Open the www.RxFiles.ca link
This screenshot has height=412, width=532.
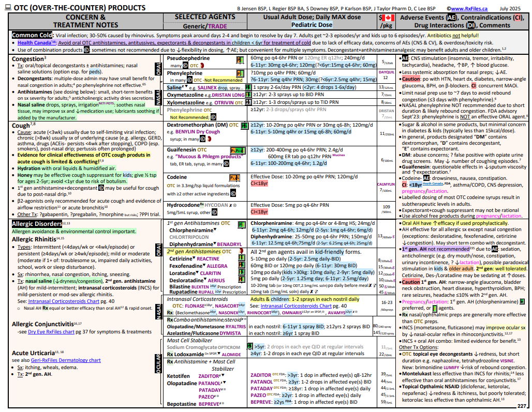pyautogui.click(x=469, y=8)
